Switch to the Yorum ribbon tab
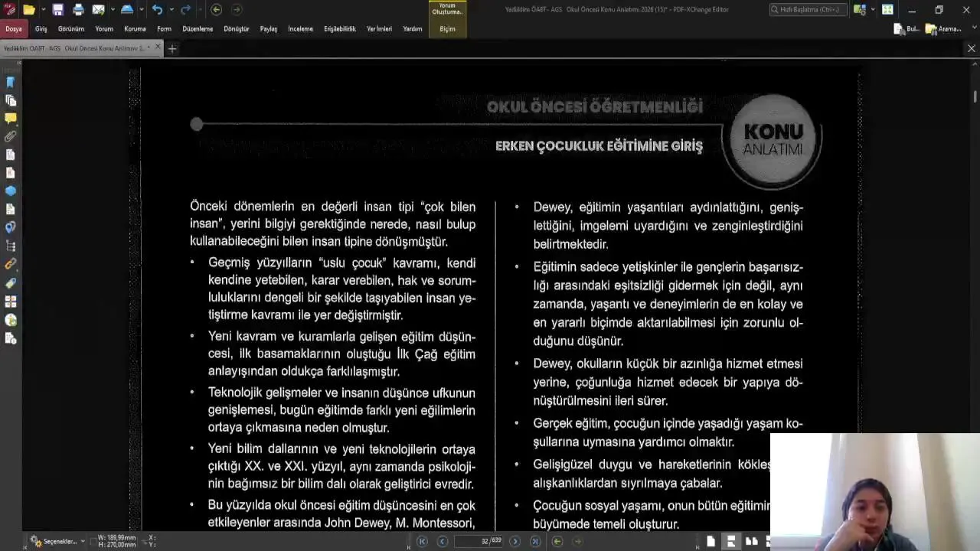This screenshot has height=551, width=980. coord(104,29)
